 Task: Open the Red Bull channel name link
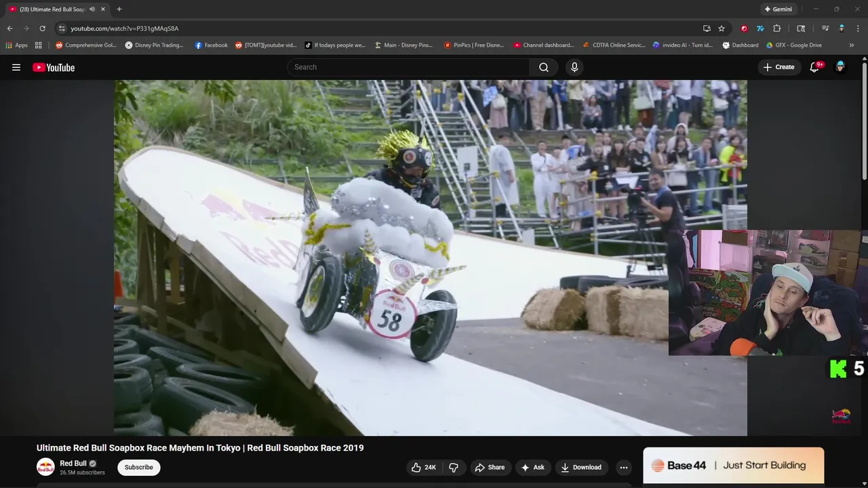73,464
